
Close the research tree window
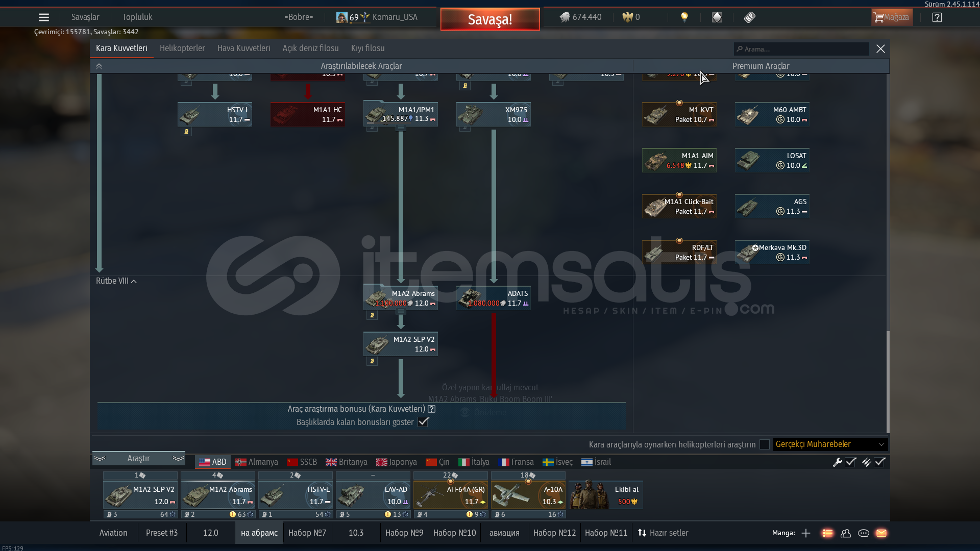click(880, 48)
